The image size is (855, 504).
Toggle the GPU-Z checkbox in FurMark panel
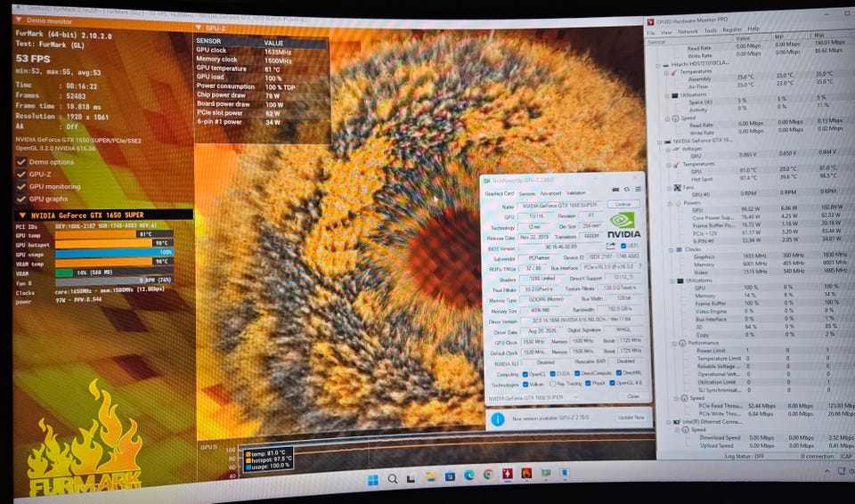coord(21,174)
